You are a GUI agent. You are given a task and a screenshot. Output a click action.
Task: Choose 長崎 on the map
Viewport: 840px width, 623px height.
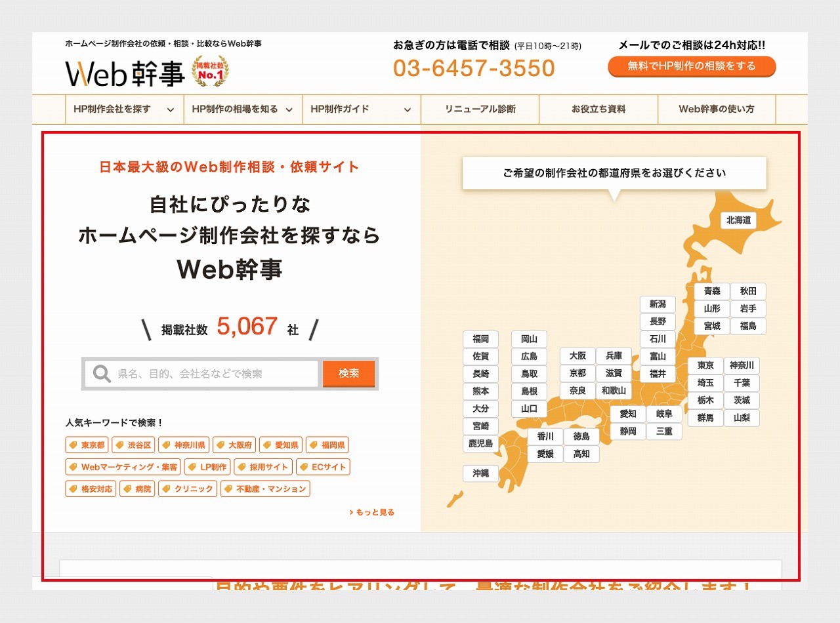click(x=480, y=374)
